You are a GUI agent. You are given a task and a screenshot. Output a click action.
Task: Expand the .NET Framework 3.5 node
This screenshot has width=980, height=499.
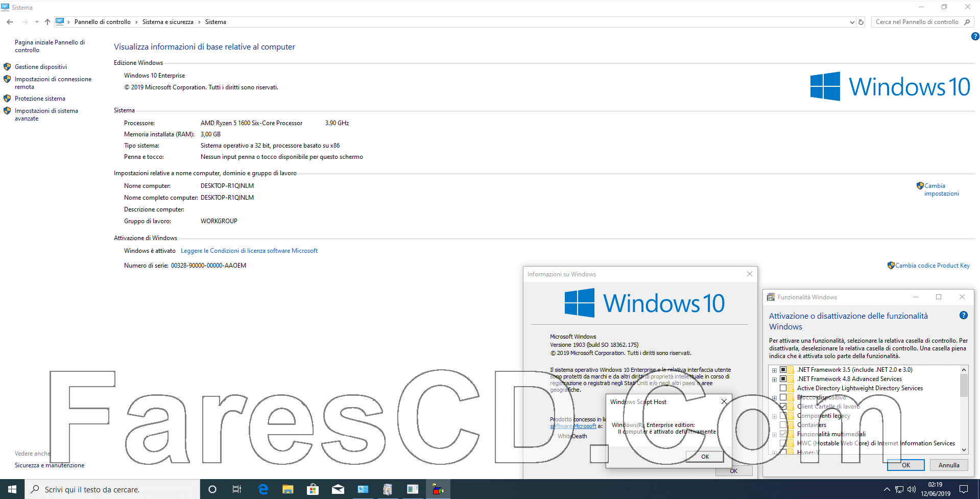click(774, 370)
